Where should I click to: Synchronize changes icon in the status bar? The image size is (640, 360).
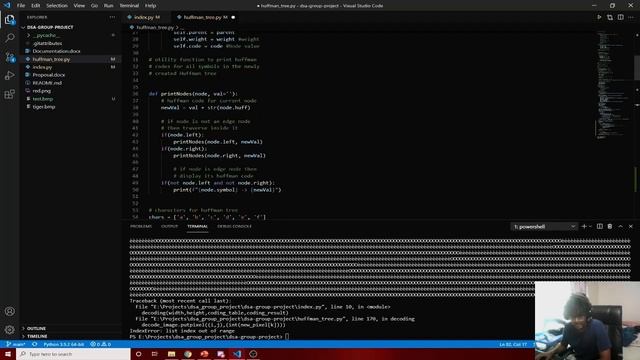tap(35, 344)
